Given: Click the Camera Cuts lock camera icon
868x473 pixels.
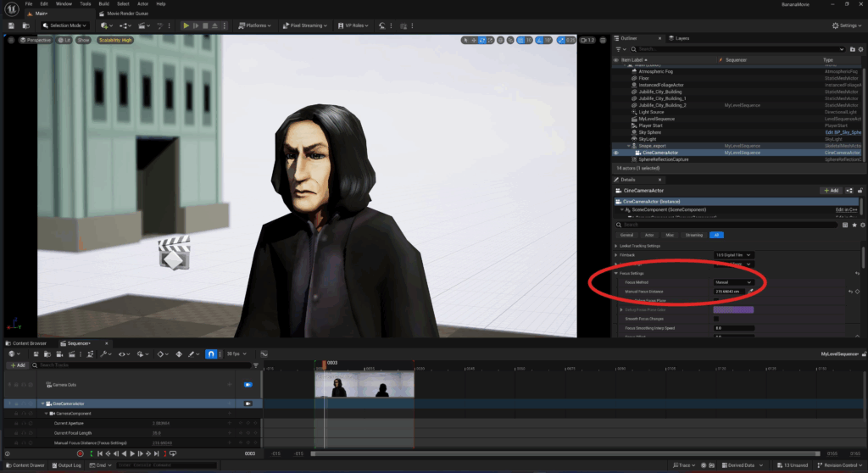Looking at the screenshot, I should pos(248,384).
